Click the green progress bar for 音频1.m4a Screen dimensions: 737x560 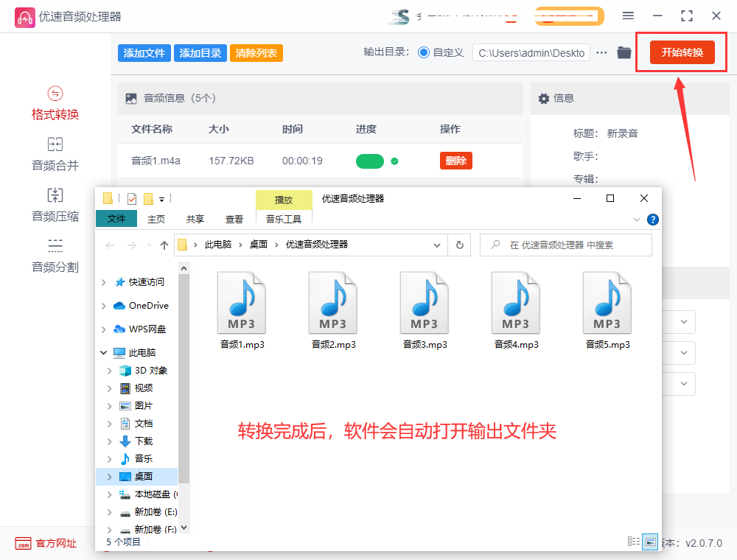[x=370, y=161]
